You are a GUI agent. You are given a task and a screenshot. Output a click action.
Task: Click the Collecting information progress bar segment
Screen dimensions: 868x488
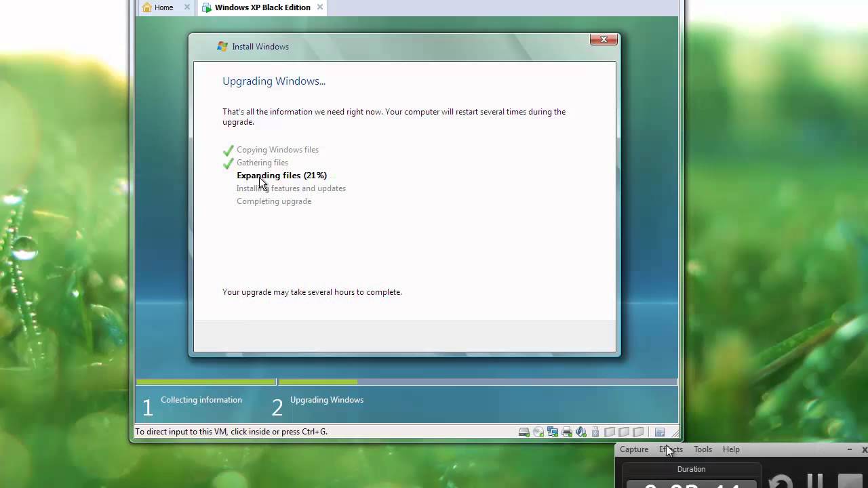tap(206, 382)
